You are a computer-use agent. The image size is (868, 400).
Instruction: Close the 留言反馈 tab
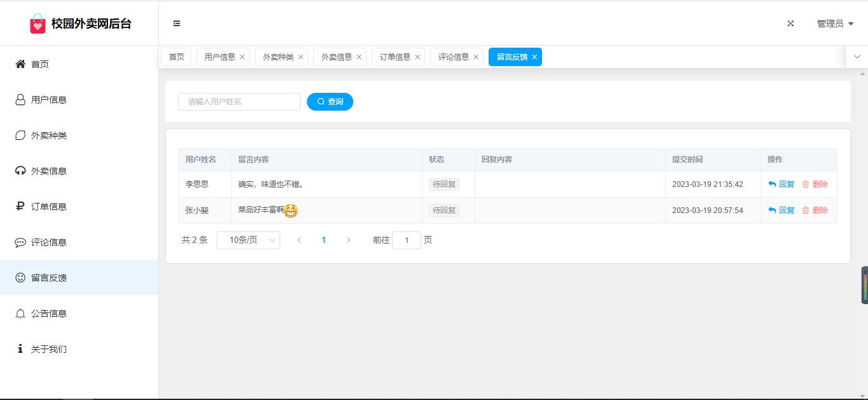[x=534, y=57]
